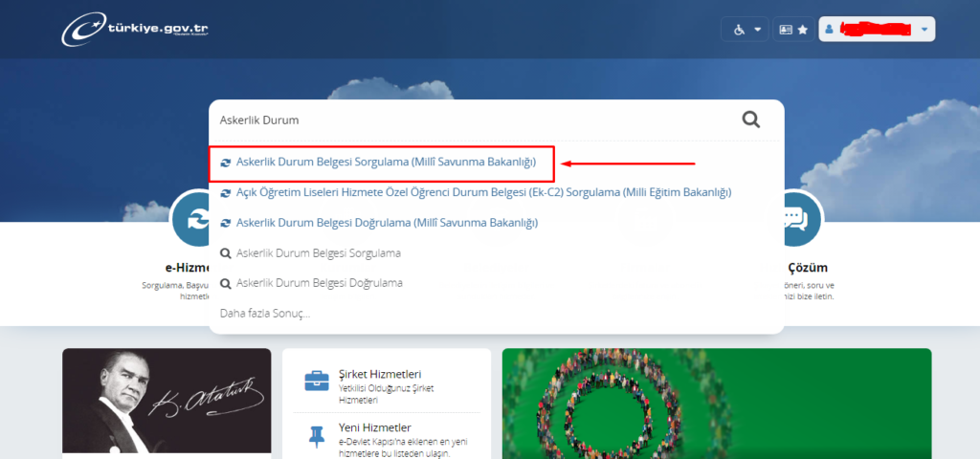The height and width of the screenshot is (459, 980).
Task: Click the ID card favorites star button
Action: [x=793, y=30]
